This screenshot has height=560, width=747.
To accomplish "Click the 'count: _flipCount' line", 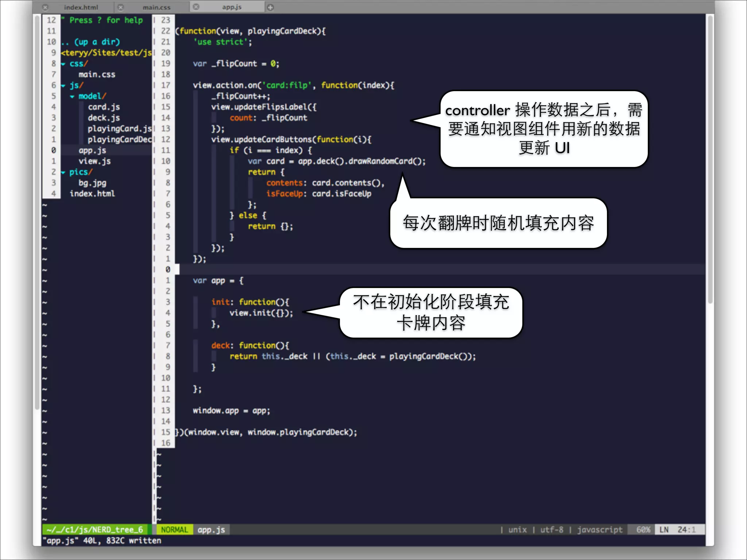I will pos(268,118).
